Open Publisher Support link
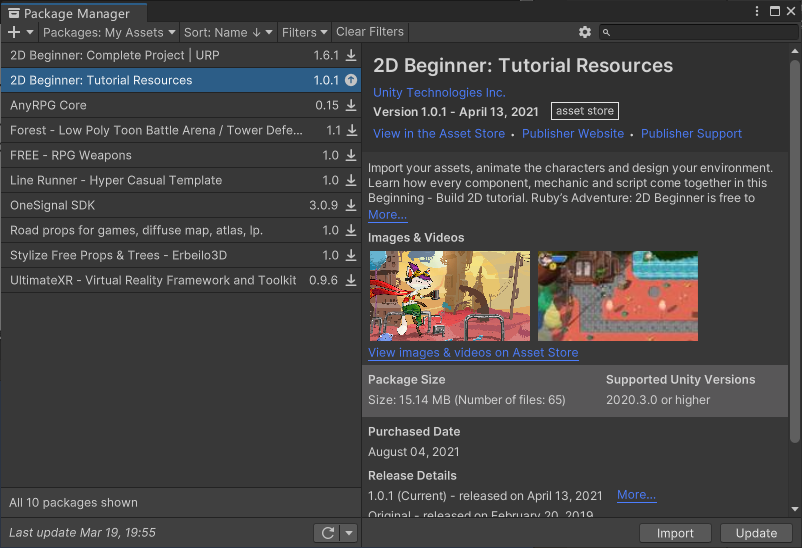Image resolution: width=802 pixels, height=548 pixels. tap(691, 134)
